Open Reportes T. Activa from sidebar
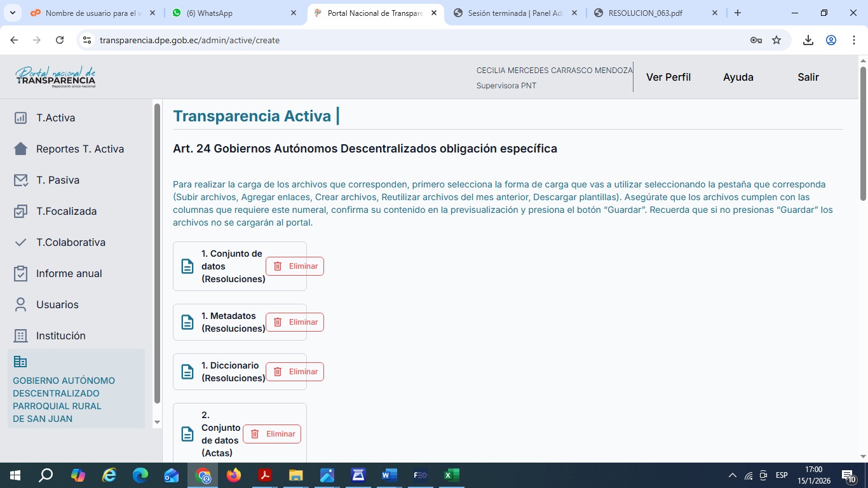Screen dimensions: 868x488 (79, 149)
